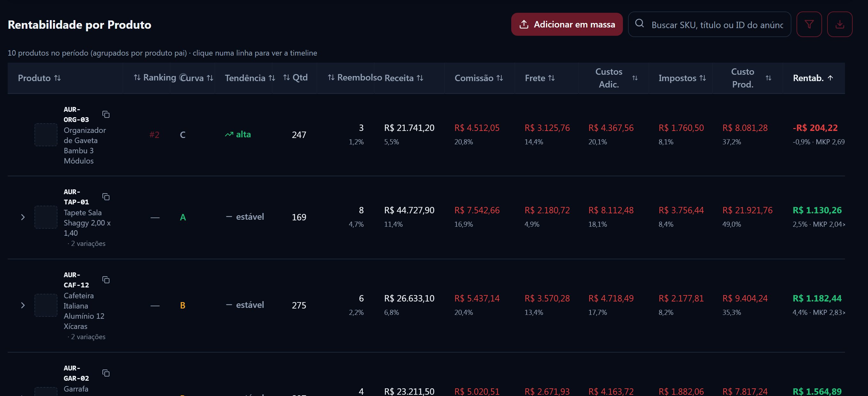The height and width of the screenshot is (396, 868).
Task: Expand variations of Cafeteira Italiana row
Action: [23, 305]
